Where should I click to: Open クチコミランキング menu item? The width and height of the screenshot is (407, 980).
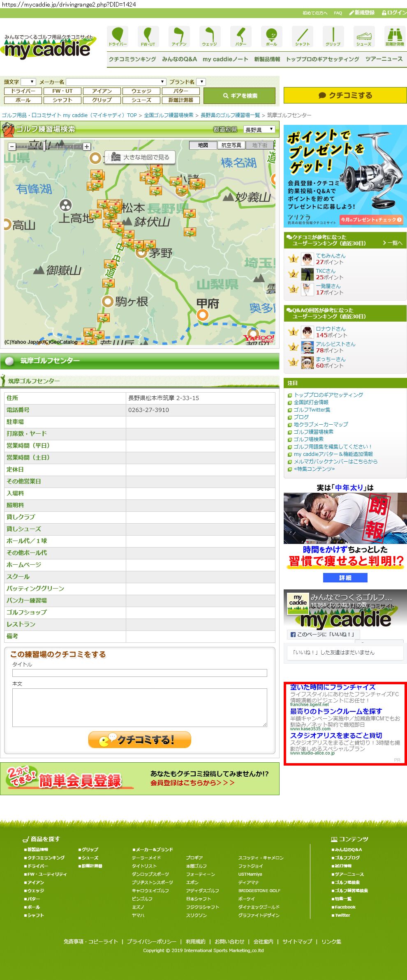tap(132, 59)
